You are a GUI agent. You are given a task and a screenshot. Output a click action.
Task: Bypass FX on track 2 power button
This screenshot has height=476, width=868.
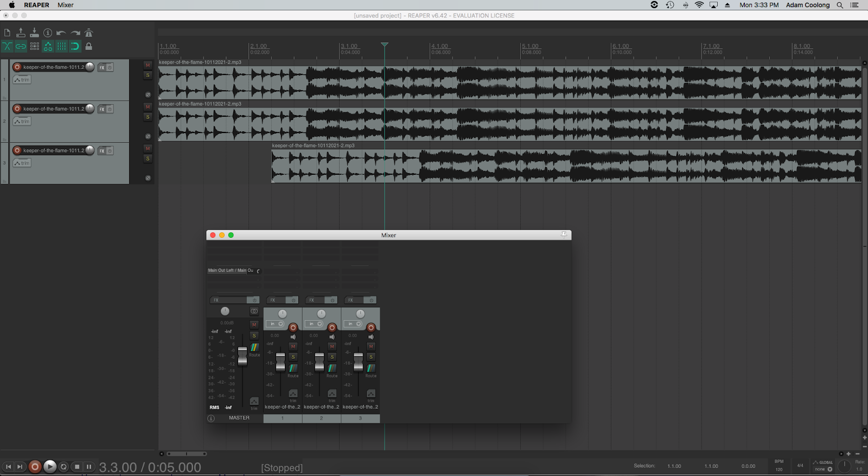coord(110,109)
